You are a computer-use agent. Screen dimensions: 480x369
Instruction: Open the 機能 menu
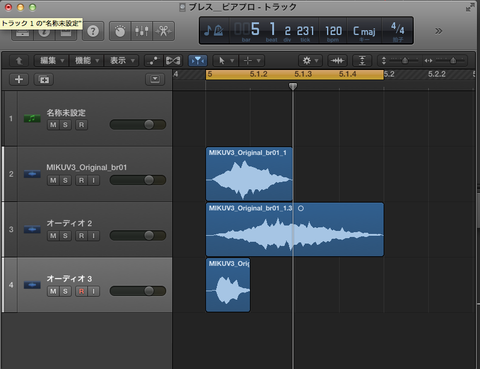click(x=87, y=61)
